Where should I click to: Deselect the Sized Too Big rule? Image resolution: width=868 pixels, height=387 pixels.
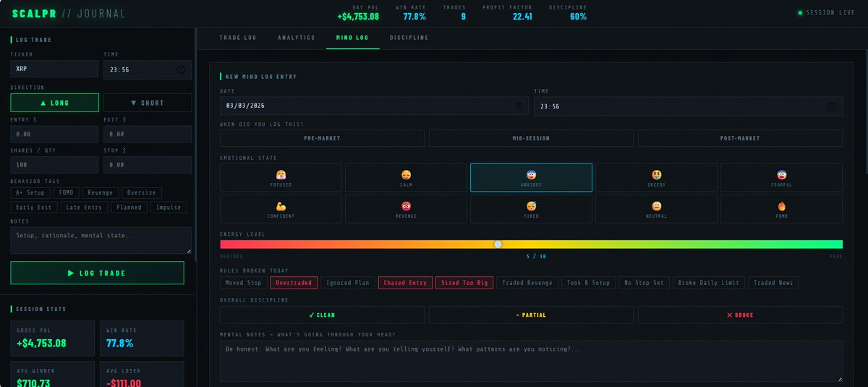(464, 283)
